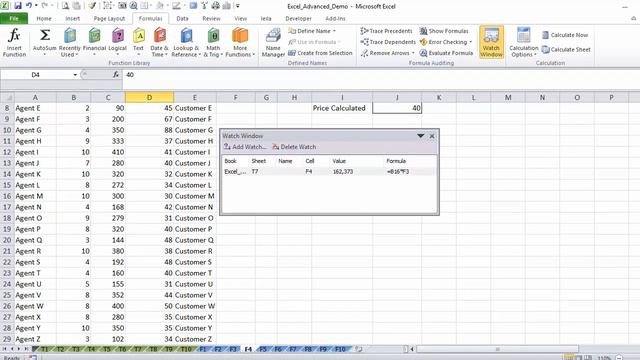The width and height of the screenshot is (640, 360).
Task: Switch to the Review ribbon tab
Action: 211,18
